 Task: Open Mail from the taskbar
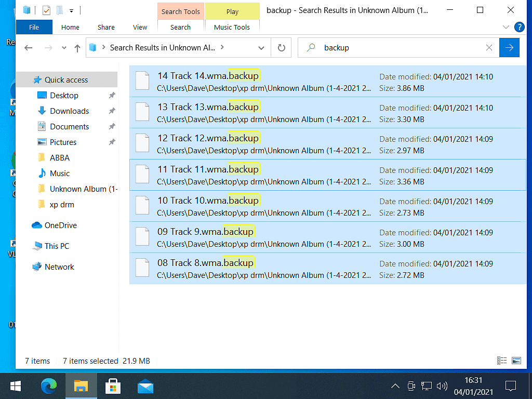point(145,386)
